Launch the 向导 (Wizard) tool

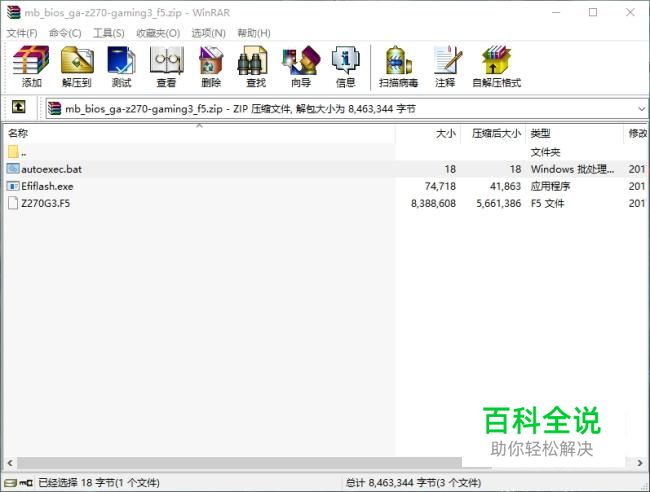click(x=301, y=67)
